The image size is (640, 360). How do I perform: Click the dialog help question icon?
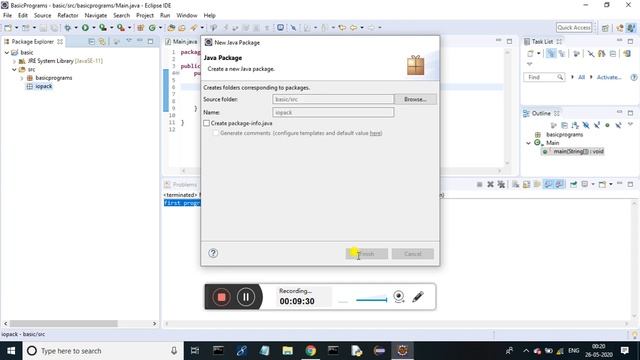(213, 253)
